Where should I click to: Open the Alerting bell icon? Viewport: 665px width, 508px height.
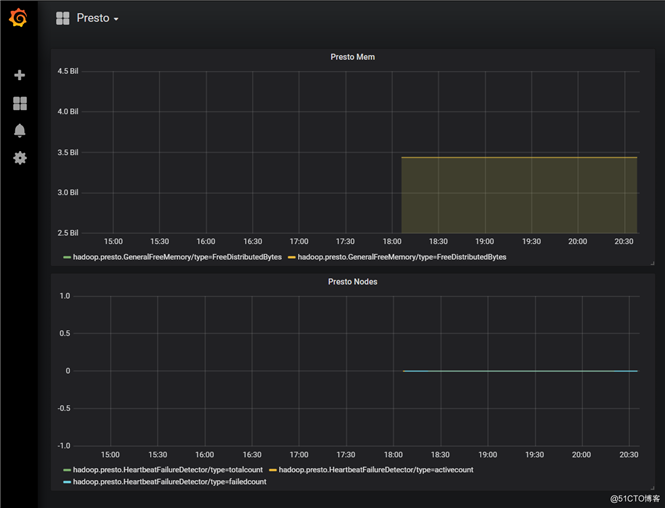20,131
